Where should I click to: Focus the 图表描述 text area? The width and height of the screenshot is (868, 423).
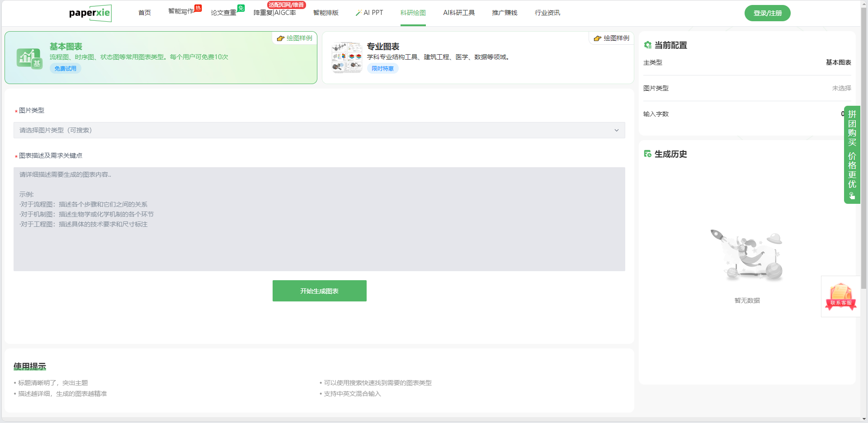(x=319, y=219)
